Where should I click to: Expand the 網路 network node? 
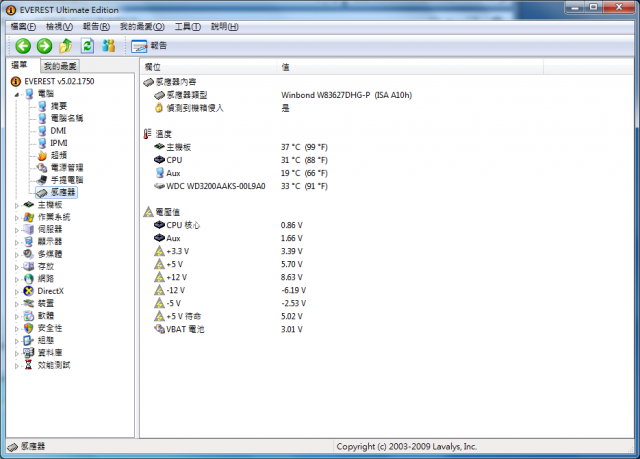click(17, 279)
